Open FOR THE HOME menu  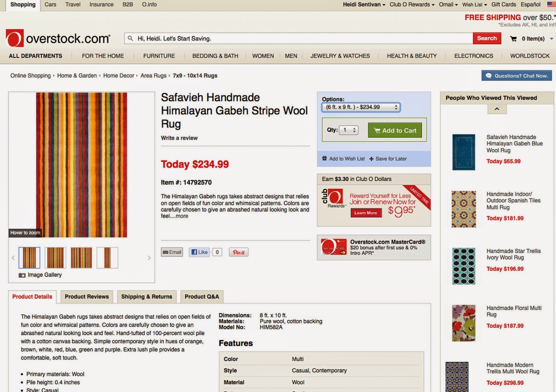pos(103,56)
